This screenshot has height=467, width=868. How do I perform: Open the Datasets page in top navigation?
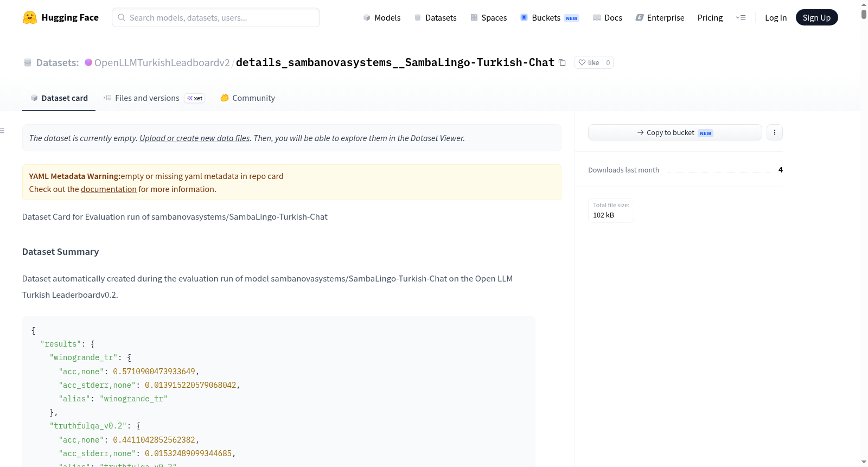pyautogui.click(x=435, y=18)
